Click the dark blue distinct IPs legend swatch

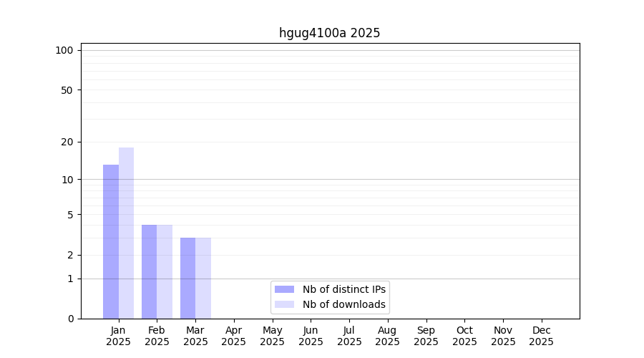[x=284, y=289]
